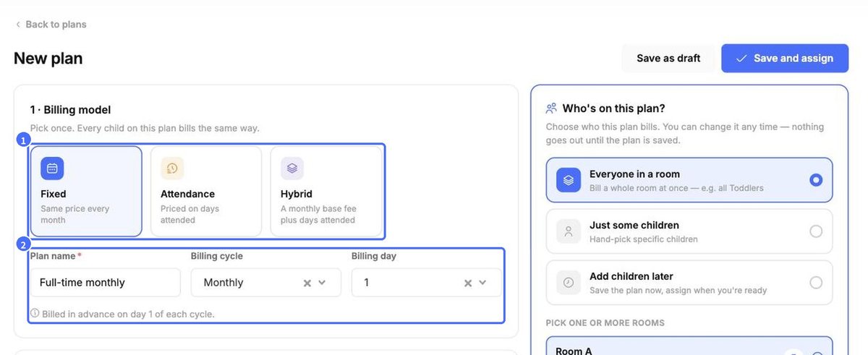Screen dimensions: 868x355
Task: Select the Fixed billing model card
Action: pos(86,192)
